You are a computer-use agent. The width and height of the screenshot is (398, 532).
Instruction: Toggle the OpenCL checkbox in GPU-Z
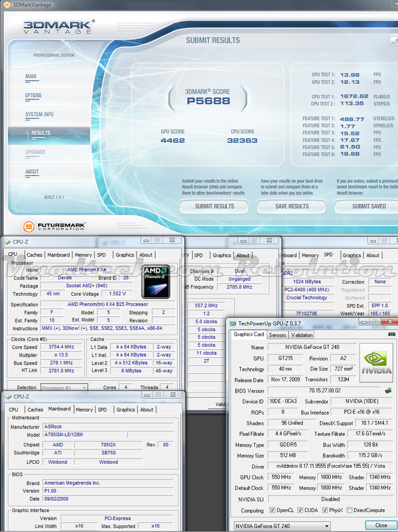pyautogui.click(x=272, y=510)
